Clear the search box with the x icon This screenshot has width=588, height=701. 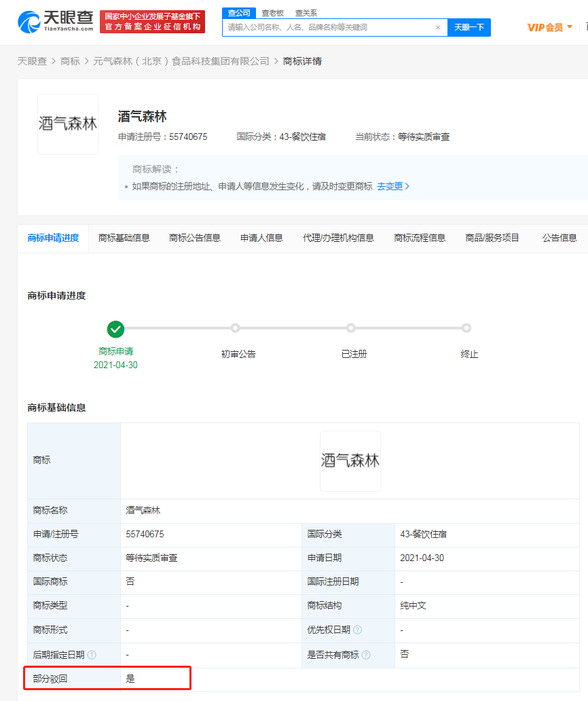(438, 28)
